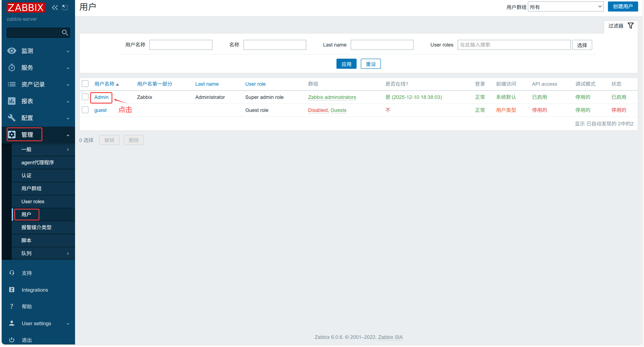Image resolution: width=644 pixels, height=347 pixels.
Task: Click the 选择 button for User roles
Action: [582, 45]
